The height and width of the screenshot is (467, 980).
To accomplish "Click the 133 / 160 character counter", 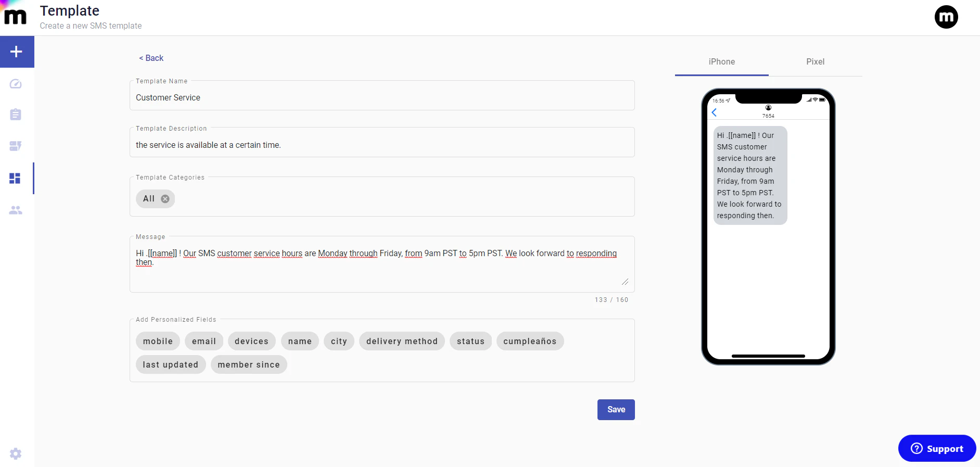I will click(x=612, y=300).
